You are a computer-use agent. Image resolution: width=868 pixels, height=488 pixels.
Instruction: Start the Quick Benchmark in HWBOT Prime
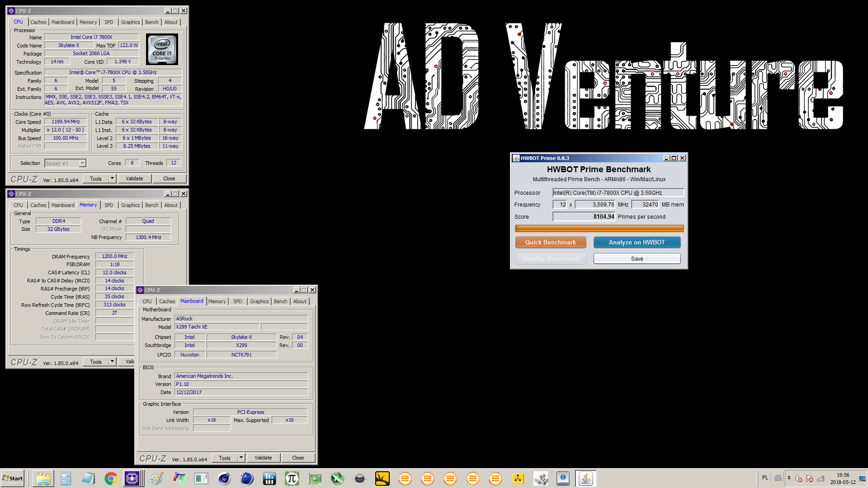551,242
